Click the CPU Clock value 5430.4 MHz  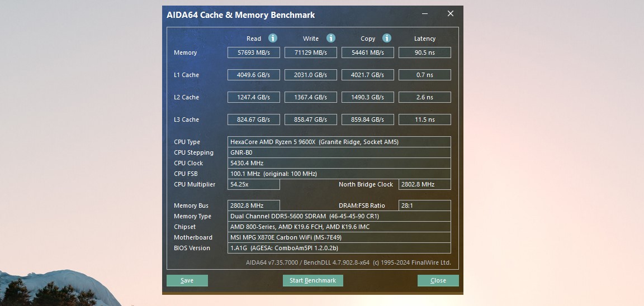[339, 163]
